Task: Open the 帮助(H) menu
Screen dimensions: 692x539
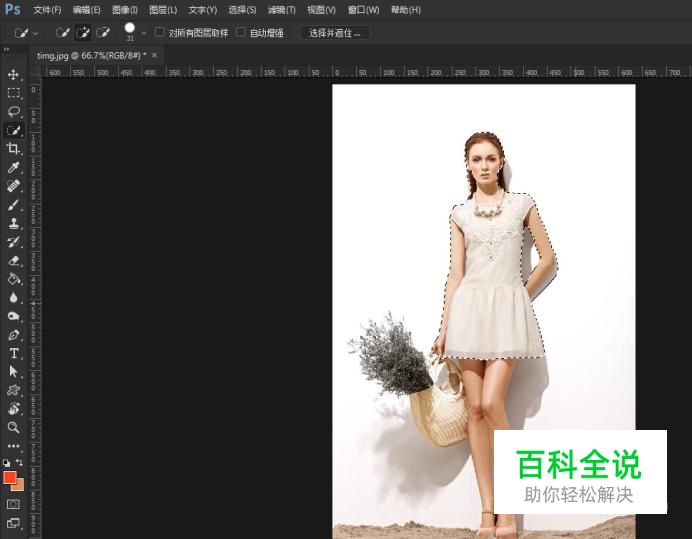Action: click(406, 10)
